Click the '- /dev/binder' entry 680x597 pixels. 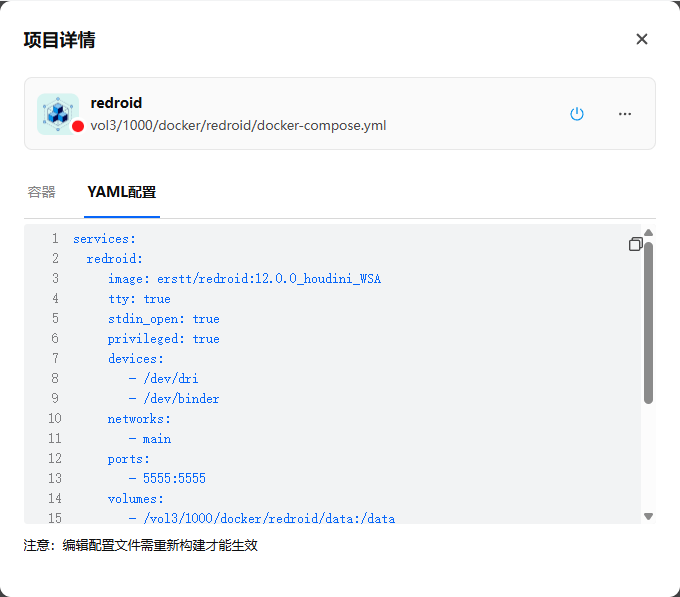[174, 398]
